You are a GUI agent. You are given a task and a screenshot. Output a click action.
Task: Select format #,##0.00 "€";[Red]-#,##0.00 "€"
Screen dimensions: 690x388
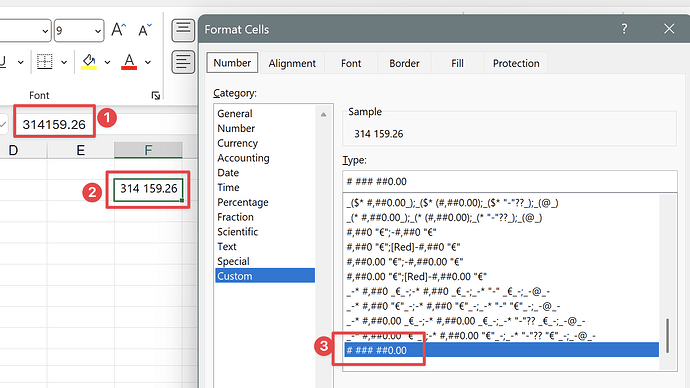coord(501,276)
